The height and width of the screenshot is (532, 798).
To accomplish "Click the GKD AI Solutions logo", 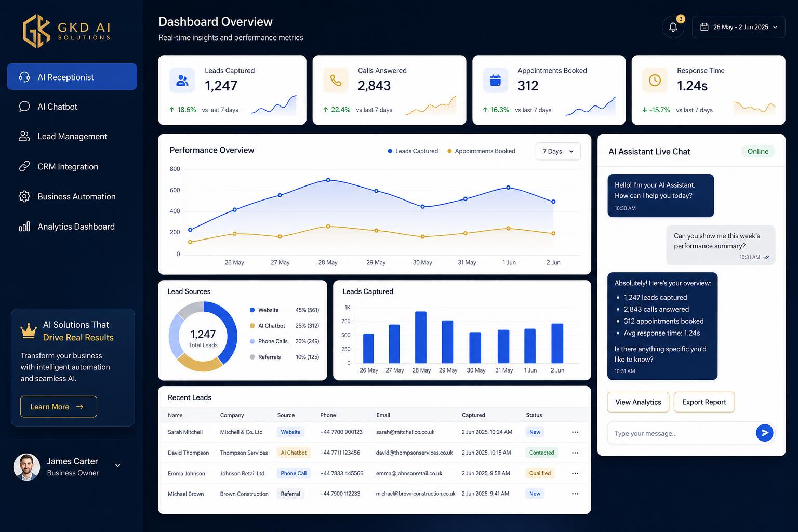I will coord(66,31).
